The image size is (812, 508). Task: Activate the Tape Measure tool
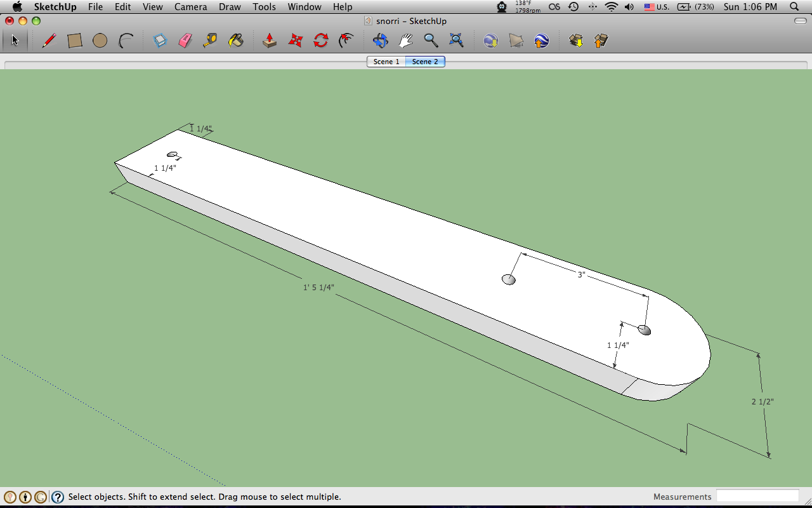click(211, 41)
